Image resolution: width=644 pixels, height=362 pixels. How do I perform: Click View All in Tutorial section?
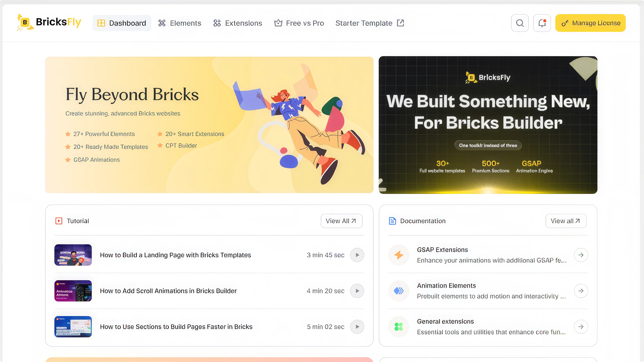[341, 221]
